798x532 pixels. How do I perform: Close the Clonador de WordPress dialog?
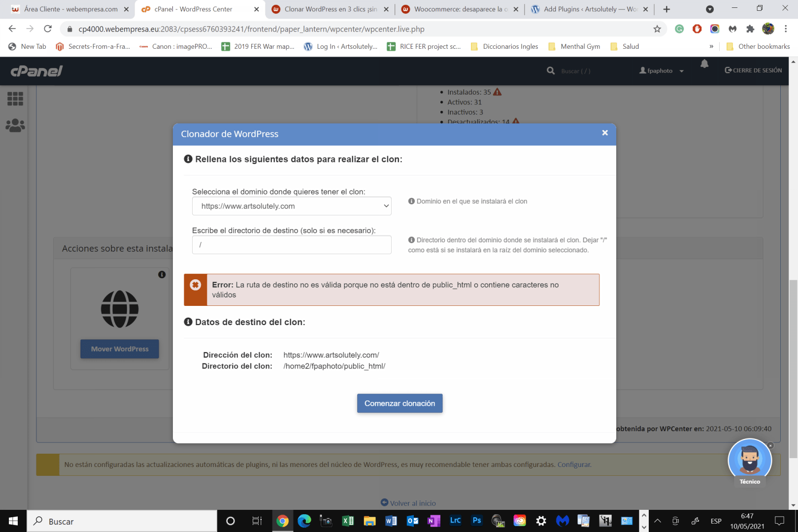[x=605, y=133]
